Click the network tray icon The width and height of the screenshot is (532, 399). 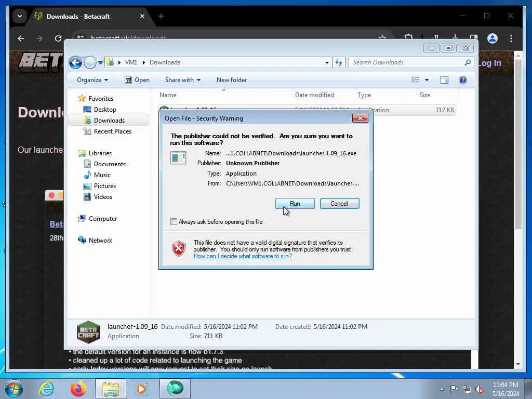pyautogui.click(x=467, y=389)
